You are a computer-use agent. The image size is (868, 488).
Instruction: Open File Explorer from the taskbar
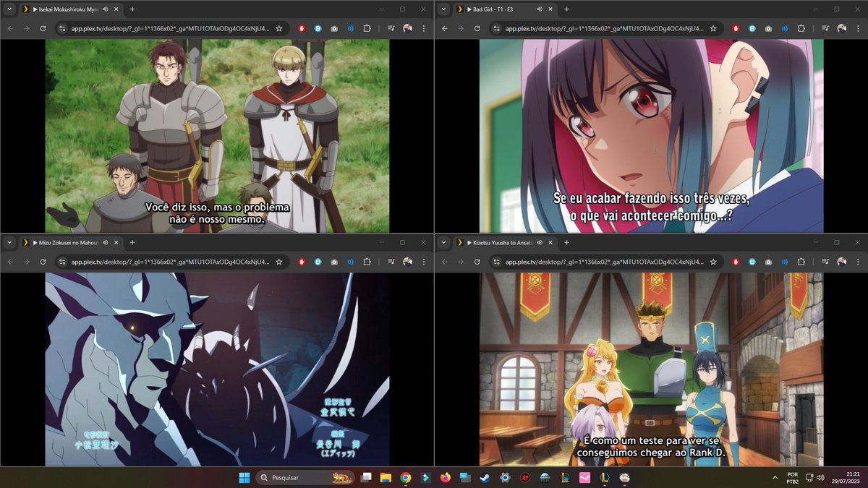click(x=386, y=477)
